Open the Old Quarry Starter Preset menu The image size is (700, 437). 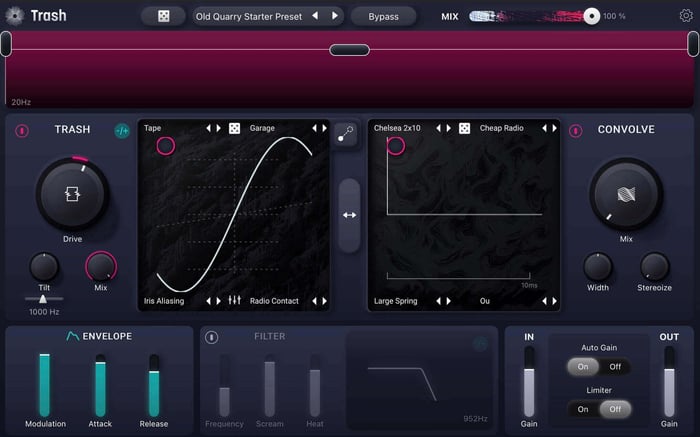(249, 17)
